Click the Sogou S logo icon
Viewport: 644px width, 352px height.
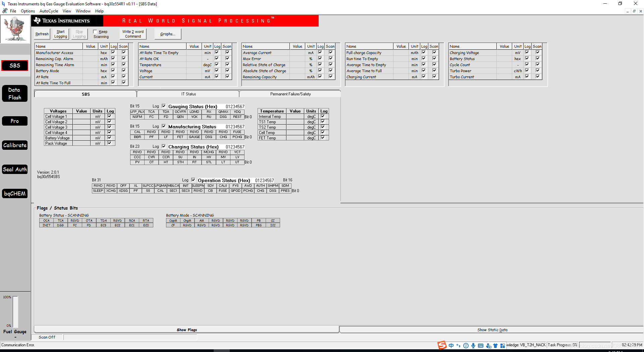pyautogui.click(x=442, y=345)
